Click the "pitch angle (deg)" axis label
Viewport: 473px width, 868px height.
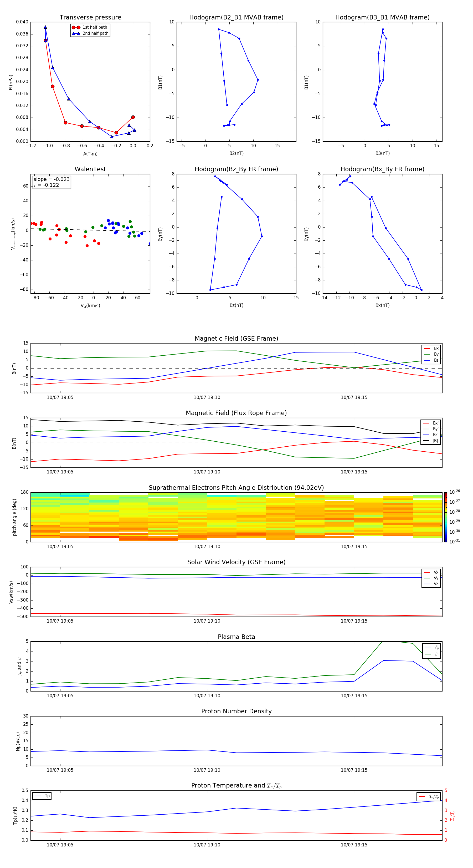[x=14, y=517]
